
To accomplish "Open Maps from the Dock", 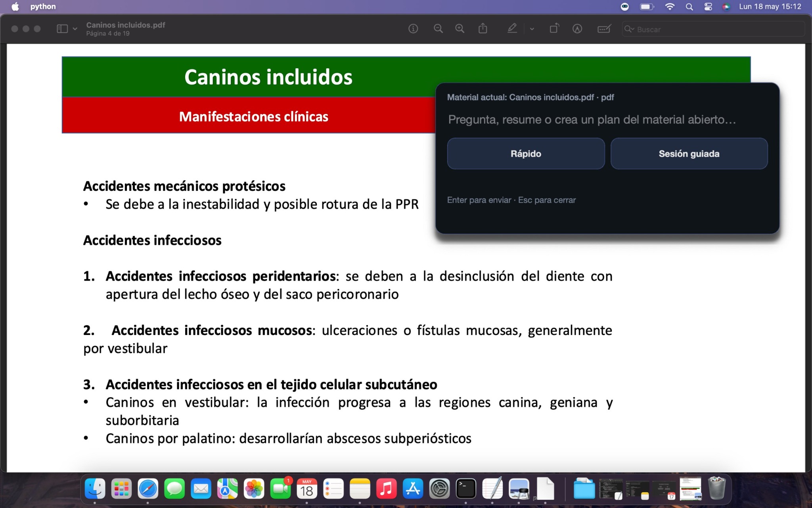I will (228, 488).
